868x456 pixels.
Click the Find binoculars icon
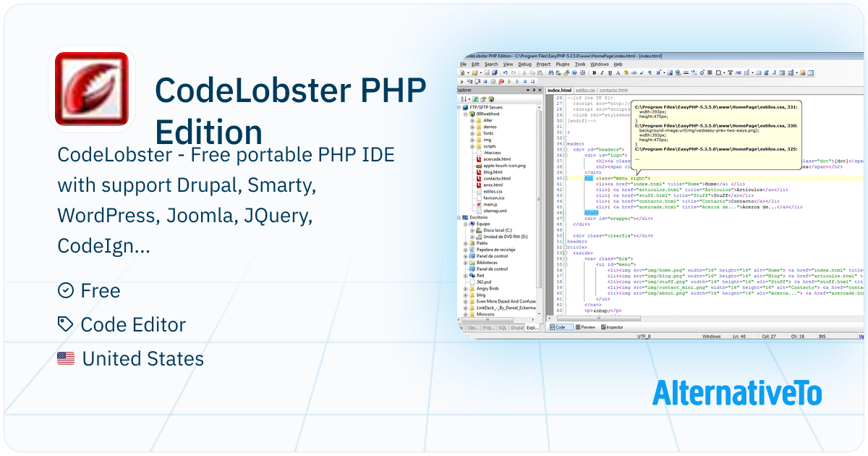click(x=551, y=72)
